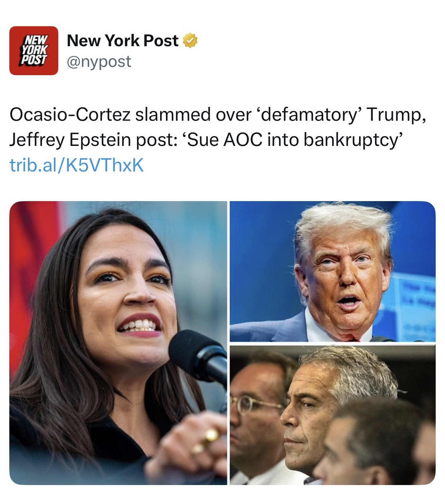Open top-right photo of man in blue suit

click(x=333, y=271)
